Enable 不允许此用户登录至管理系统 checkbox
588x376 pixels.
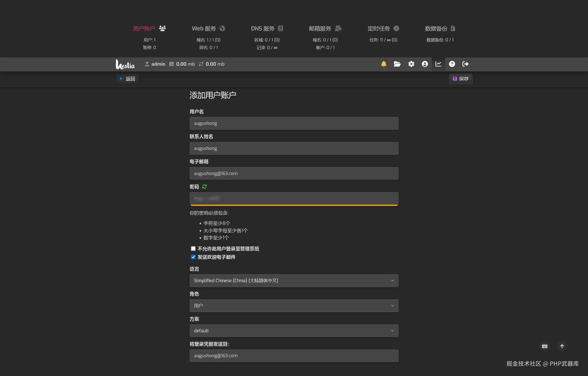193,249
